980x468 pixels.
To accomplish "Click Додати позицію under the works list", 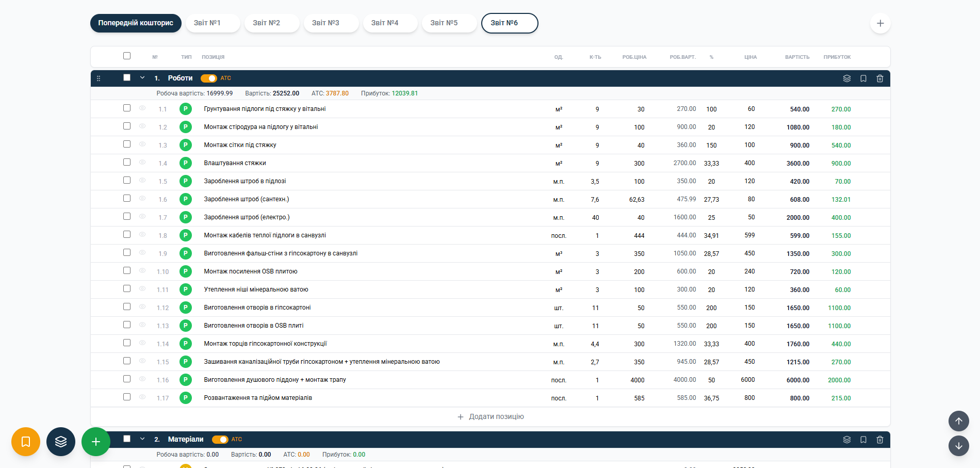I will coord(491,416).
